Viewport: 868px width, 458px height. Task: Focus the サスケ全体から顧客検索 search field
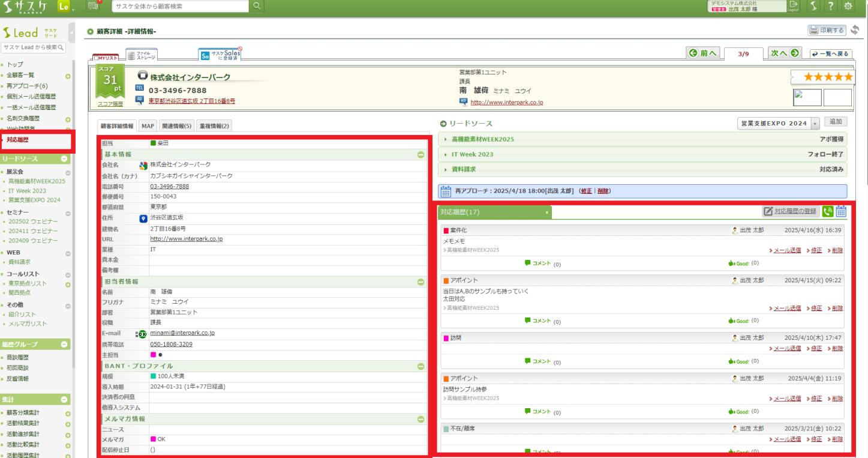tap(180, 6)
